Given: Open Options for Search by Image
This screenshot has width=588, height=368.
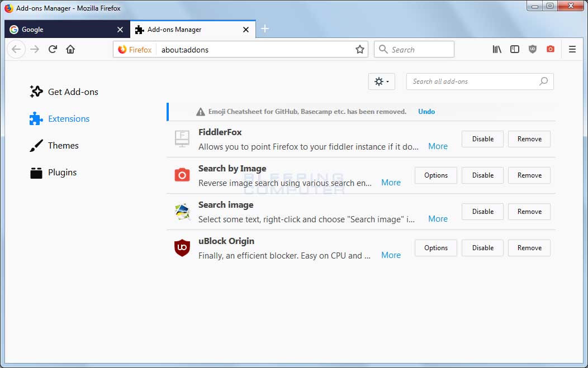Looking at the screenshot, I should [x=435, y=175].
